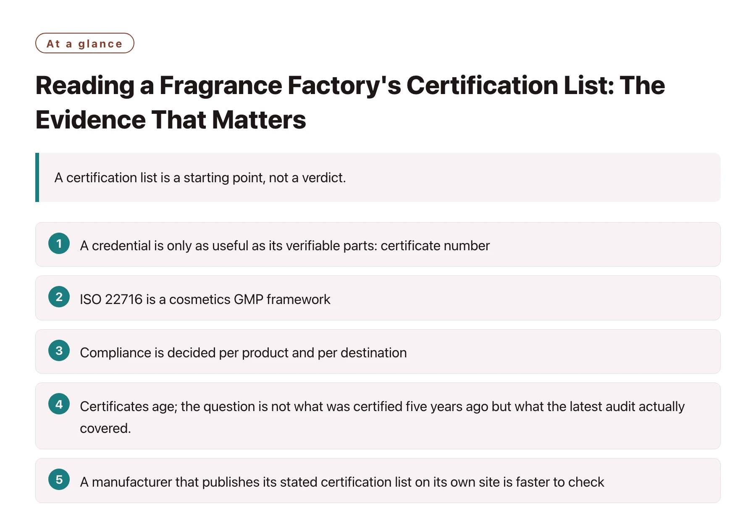
Task: Click the number 1 circle badge
Action: 59,244
